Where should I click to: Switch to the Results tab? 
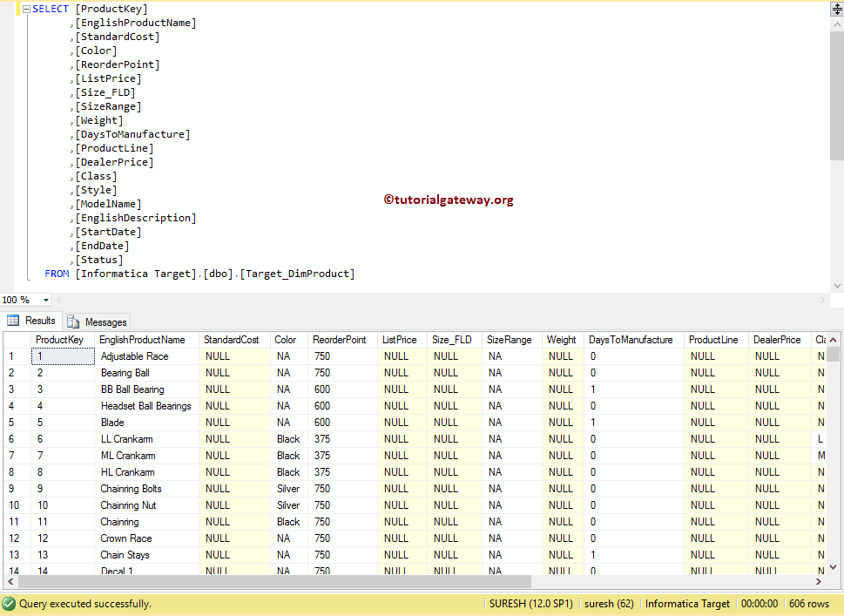click(31, 321)
